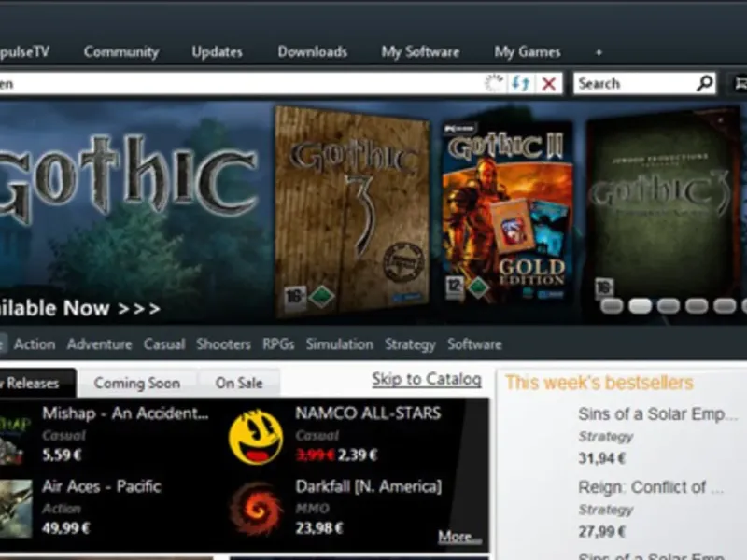Open the Air Aces - Pacific title
This screenshot has height=560, width=747.
tap(102, 486)
